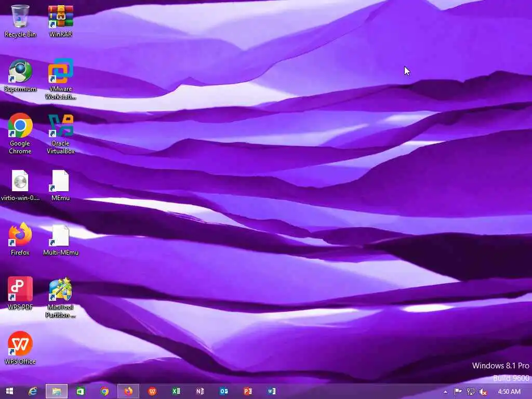Launch PowerPoint from the taskbar
This screenshot has width=532, height=399.
pyautogui.click(x=248, y=391)
